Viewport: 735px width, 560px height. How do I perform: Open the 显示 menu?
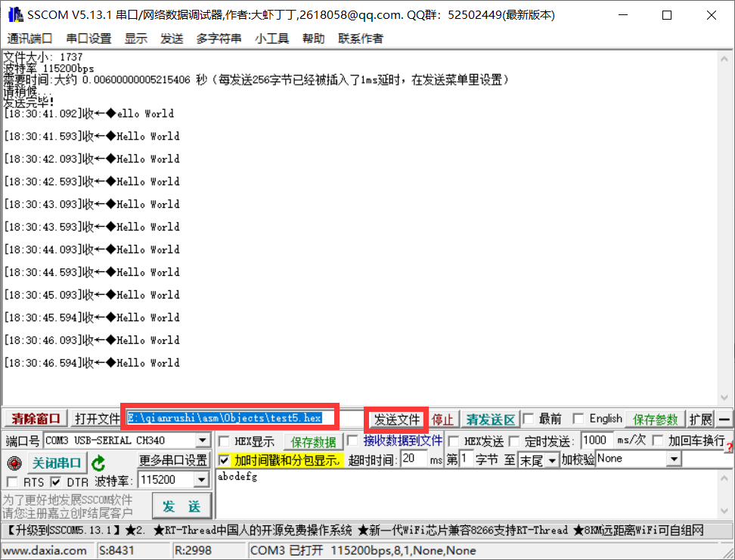pos(136,39)
